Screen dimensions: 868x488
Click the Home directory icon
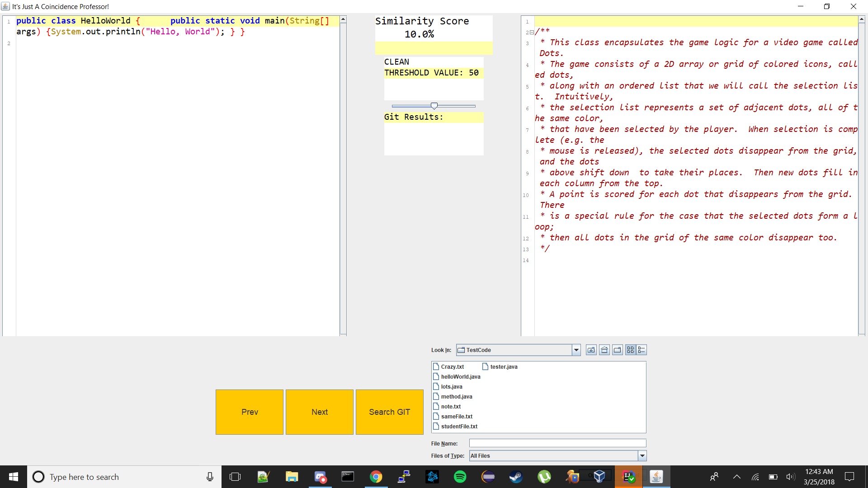tap(604, 350)
